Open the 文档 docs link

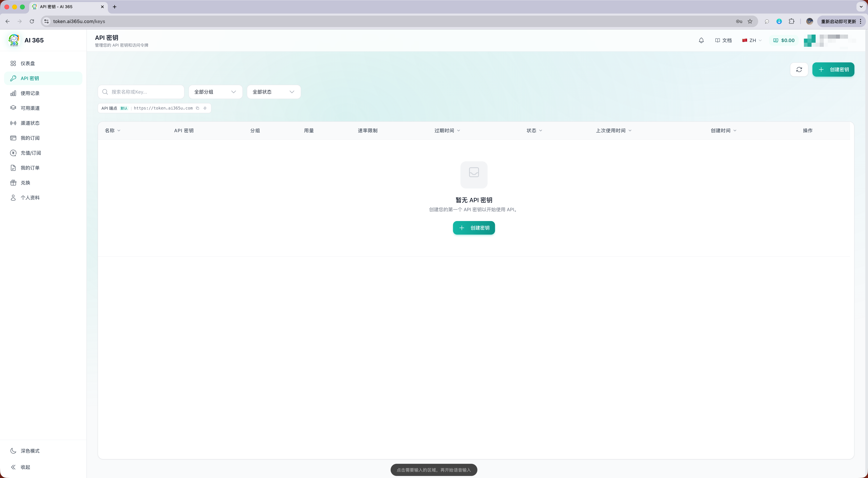723,40
